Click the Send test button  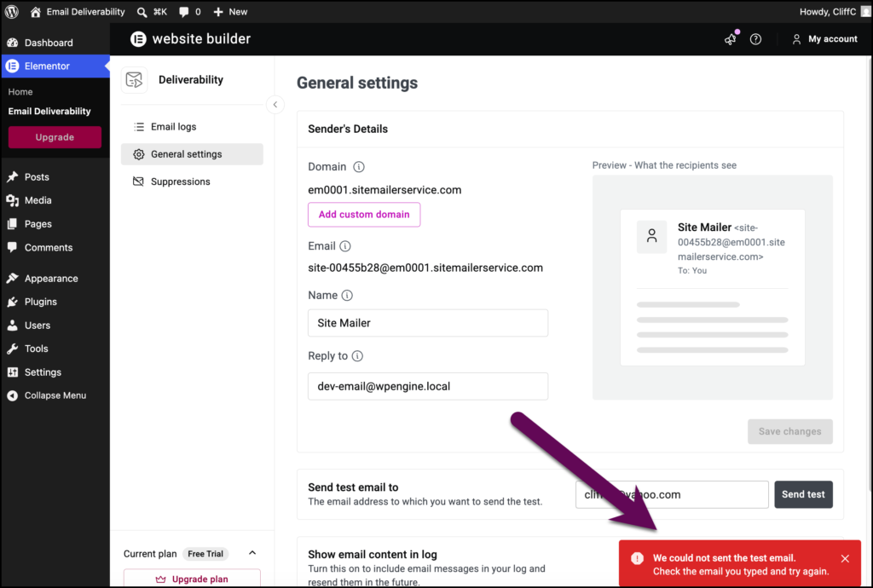point(803,494)
